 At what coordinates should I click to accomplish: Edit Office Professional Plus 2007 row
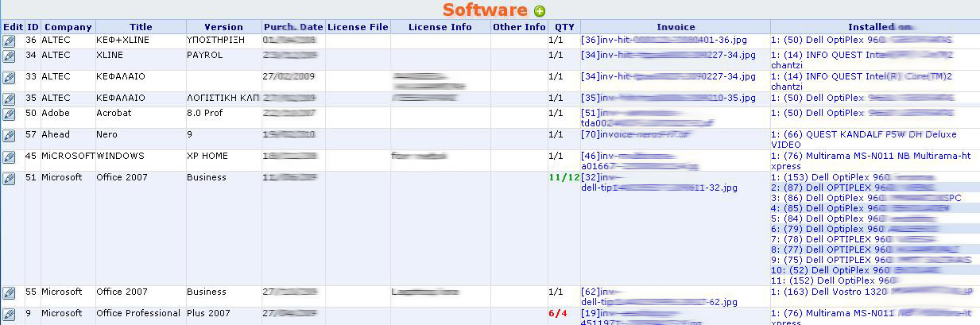point(9,315)
